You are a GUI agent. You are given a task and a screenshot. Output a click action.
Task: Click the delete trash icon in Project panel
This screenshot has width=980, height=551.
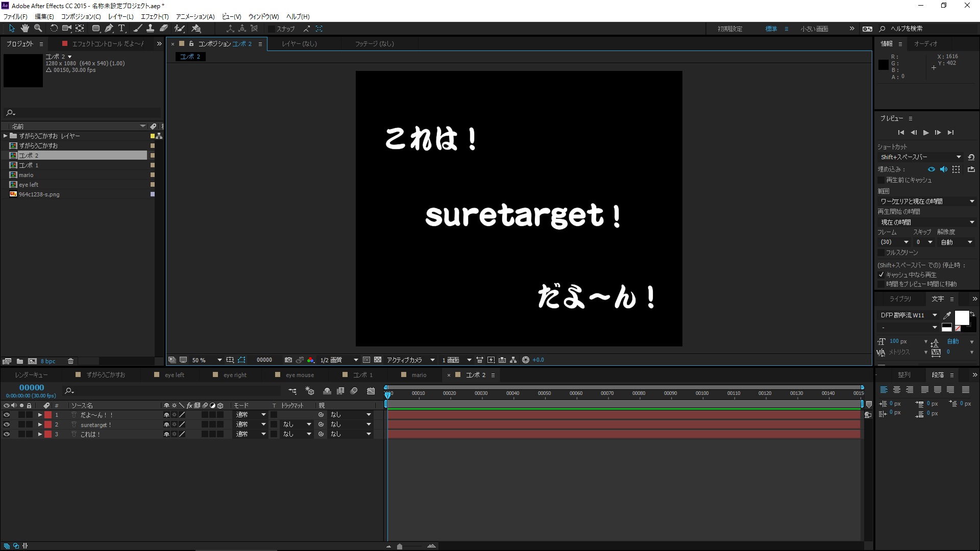(71, 361)
